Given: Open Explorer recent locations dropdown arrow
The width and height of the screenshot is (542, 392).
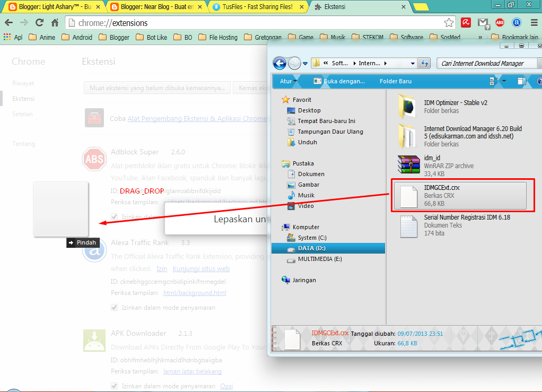Looking at the screenshot, I should click(x=305, y=64).
